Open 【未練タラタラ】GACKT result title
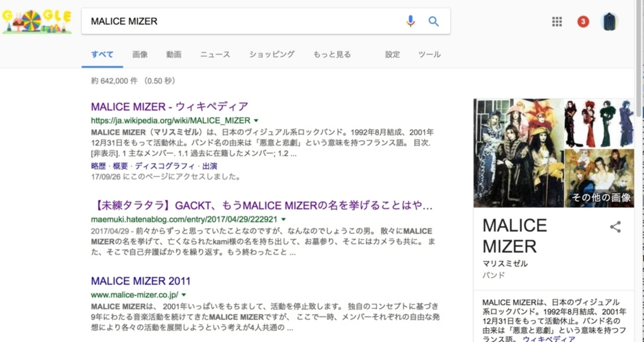The width and height of the screenshot is (644, 342). pyautogui.click(x=262, y=205)
